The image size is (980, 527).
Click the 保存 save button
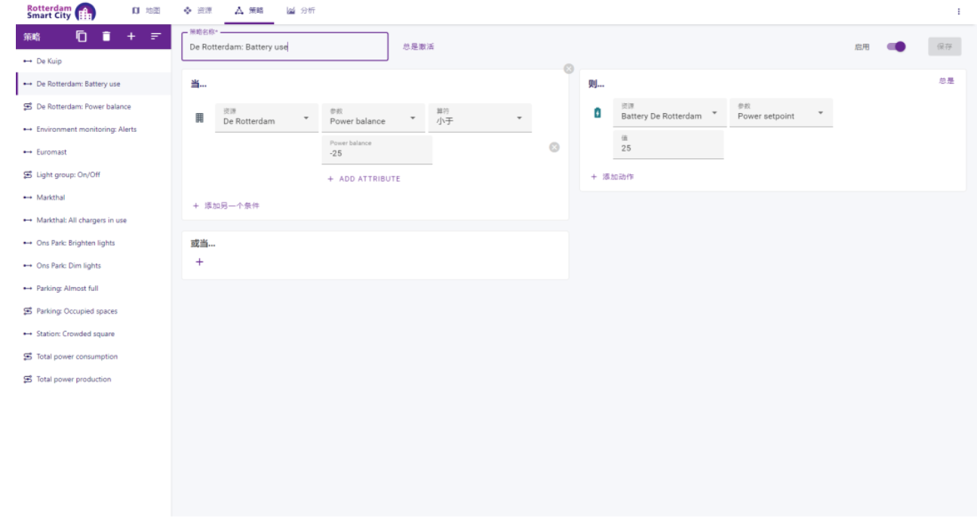[945, 47]
